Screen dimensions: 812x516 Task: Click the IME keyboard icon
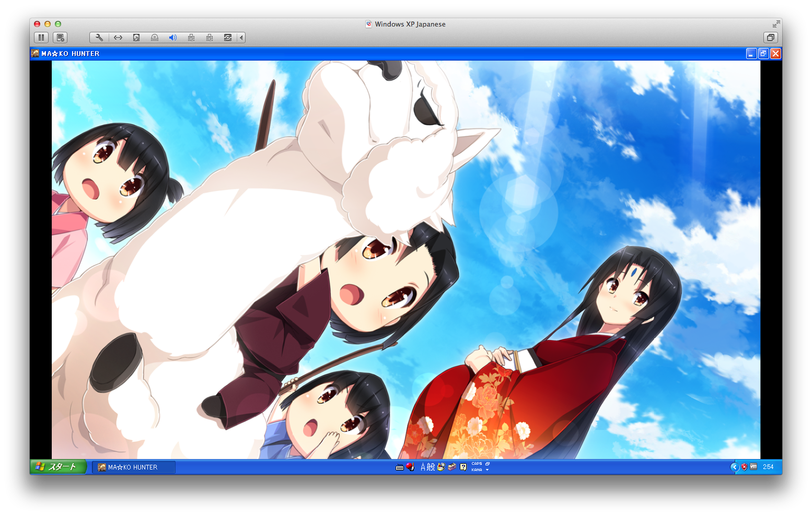point(400,467)
